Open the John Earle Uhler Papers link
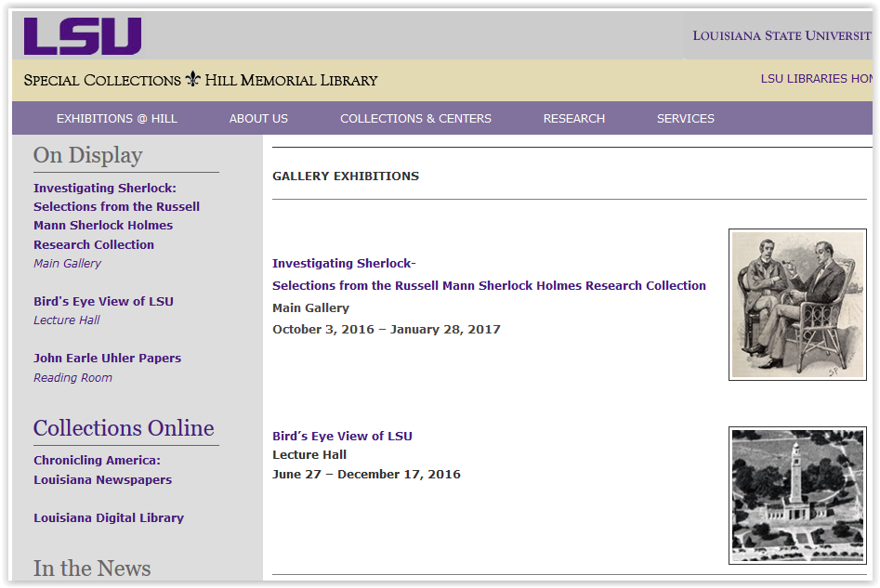The width and height of the screenshot is (880, 588). coord(108,358)
